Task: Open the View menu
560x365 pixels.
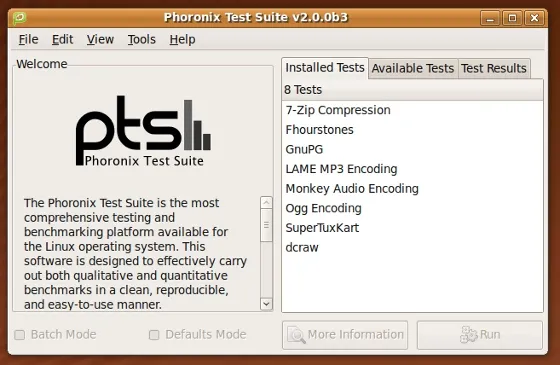Action: [100, 39]
